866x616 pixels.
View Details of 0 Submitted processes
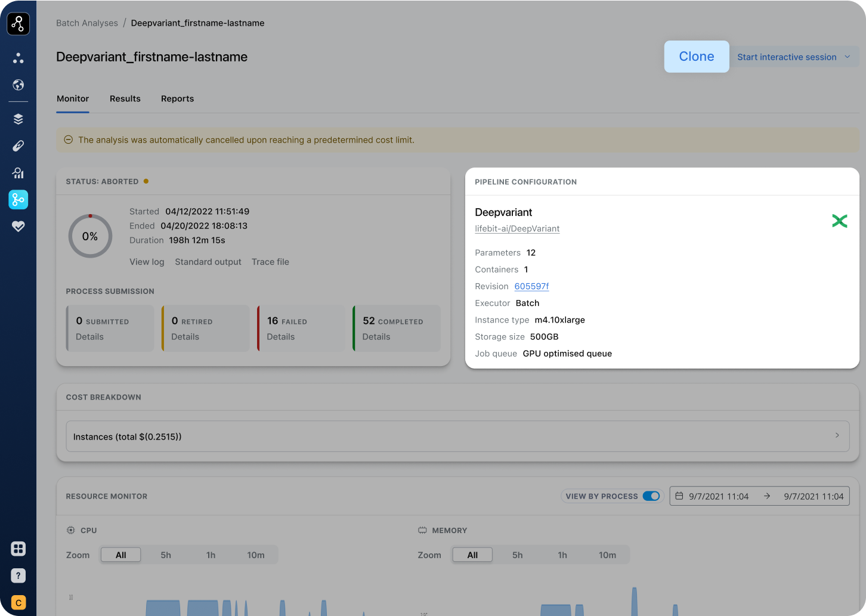89,337
